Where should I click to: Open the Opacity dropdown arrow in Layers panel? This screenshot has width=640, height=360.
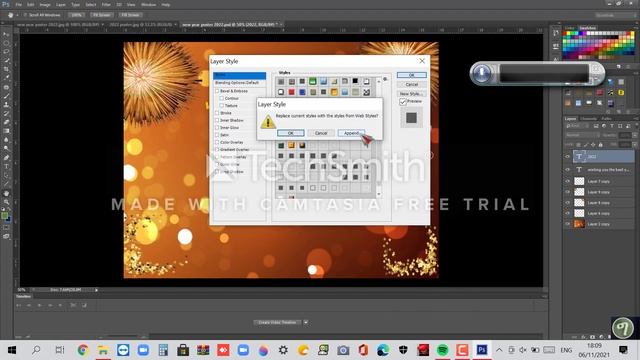(634, 135)
